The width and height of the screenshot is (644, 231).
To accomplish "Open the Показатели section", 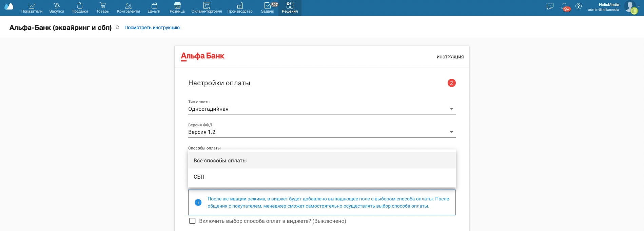I will [32, 8].
